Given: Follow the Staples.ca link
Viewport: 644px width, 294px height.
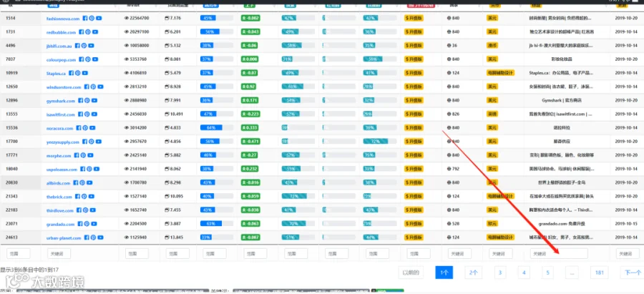Looking at the screenshot, I should pyautogui.click(x=57, y=74).
